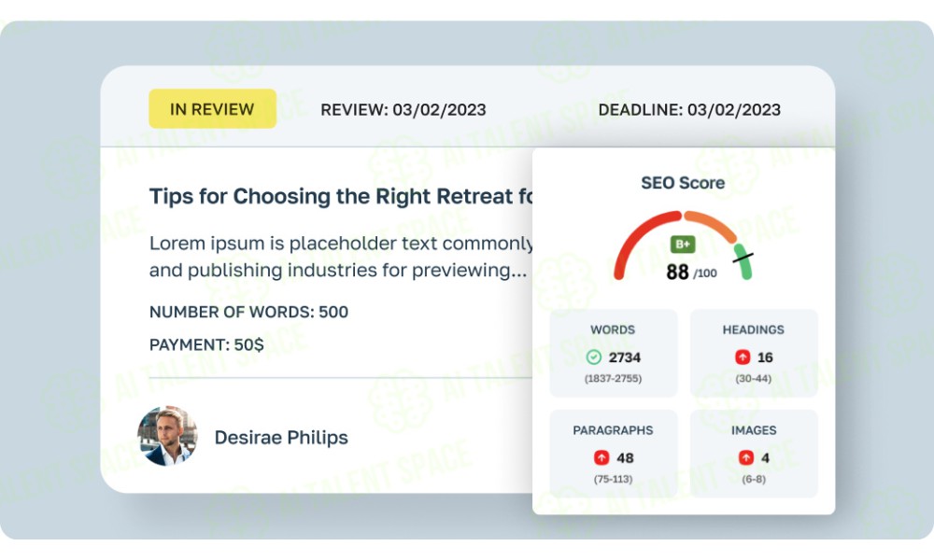
Task: Click the green checkmark icon beside 2734
Action: [594, 357]
